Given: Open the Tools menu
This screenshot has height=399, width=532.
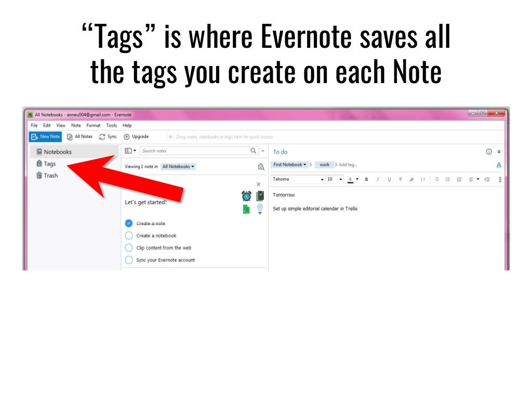Looking at the screenshot, I should [111, 125].
